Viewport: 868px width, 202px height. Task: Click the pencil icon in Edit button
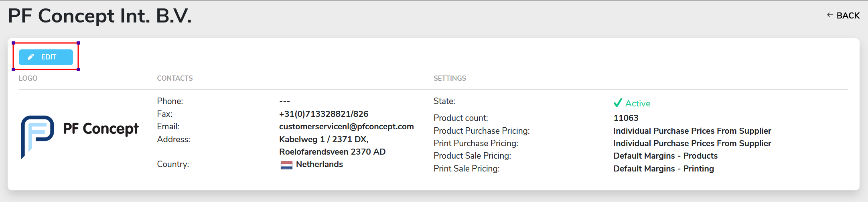31,57
